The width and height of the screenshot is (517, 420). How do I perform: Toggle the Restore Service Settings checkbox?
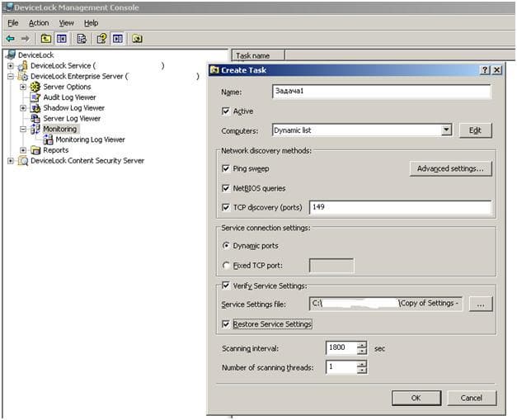pyautogui.click(x=226, y=324)
